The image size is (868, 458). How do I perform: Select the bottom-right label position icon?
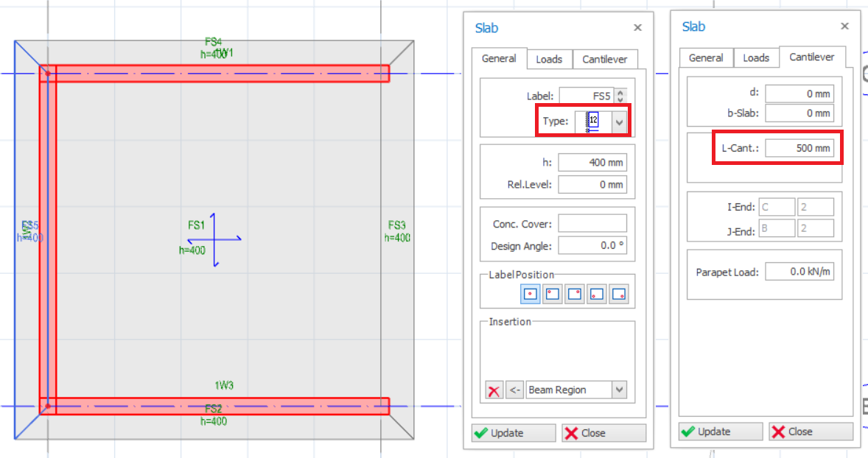click(619, 293)
